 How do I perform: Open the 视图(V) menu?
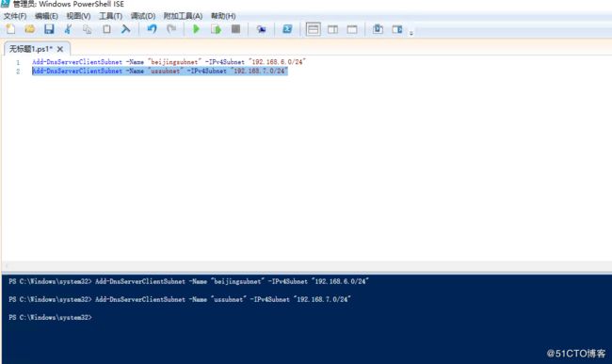pyautogui.click(x=78, y=16)
